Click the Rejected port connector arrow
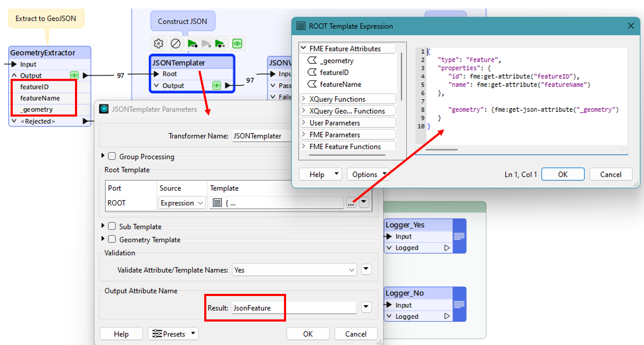 [x=86, y=121]
